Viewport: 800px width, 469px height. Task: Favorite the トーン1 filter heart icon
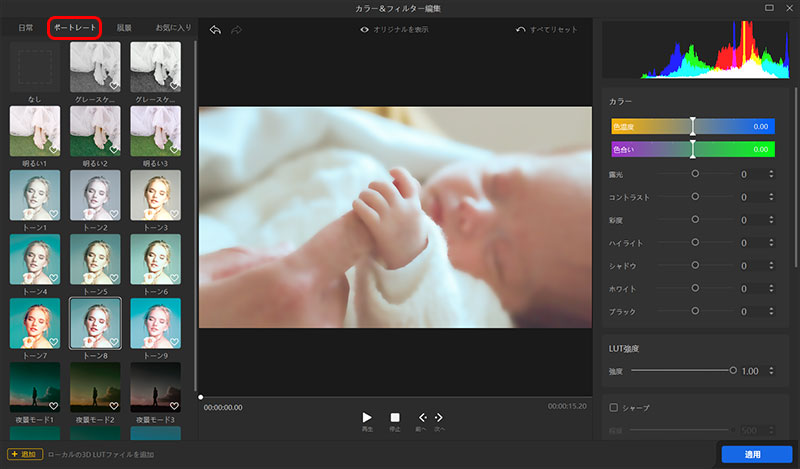click(54, 214)
